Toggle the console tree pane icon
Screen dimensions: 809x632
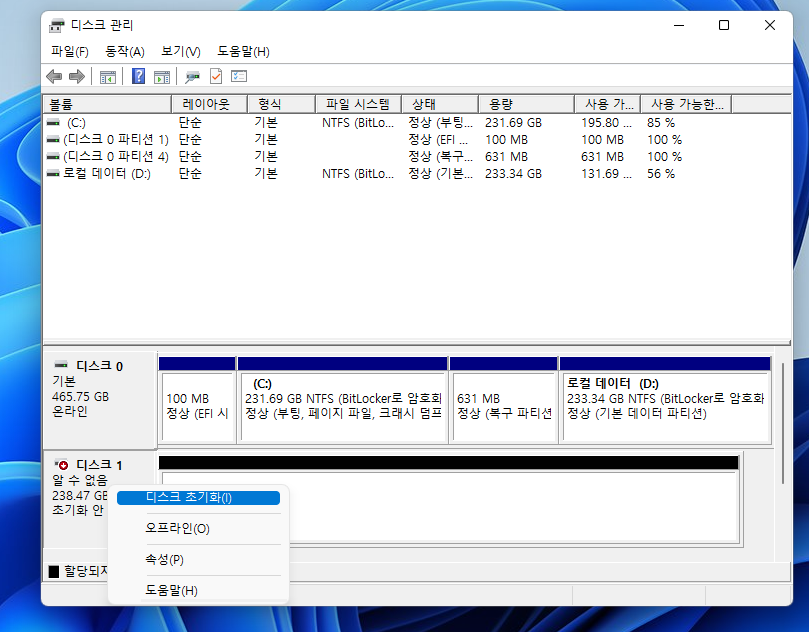click(108, 77)
